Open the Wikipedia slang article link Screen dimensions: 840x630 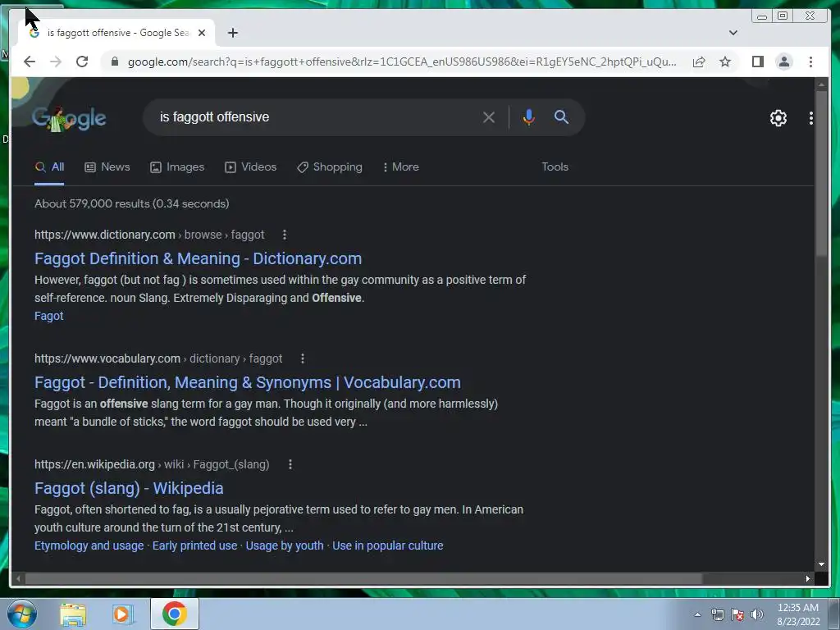[x=129, y=489]
